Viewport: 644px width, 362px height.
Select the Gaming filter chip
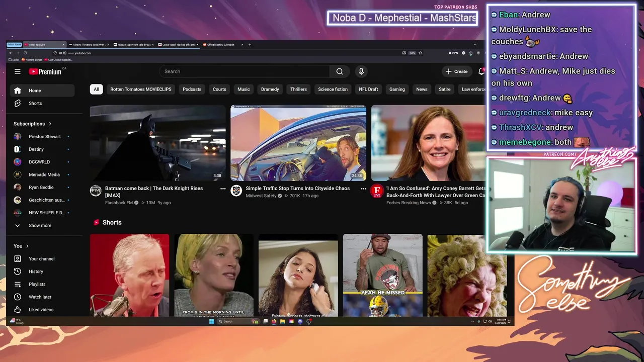pyautogui.click(x=397, y=89)
